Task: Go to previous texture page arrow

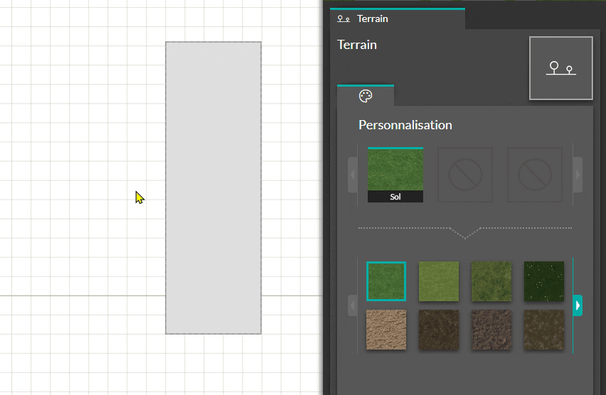Action: click(x=352, y=305)
